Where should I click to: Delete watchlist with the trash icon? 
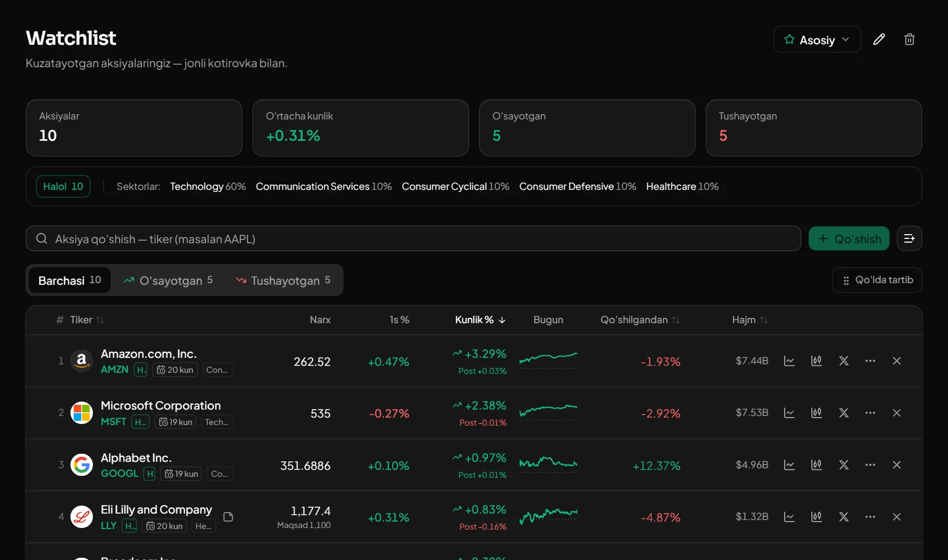coord(910,39)
